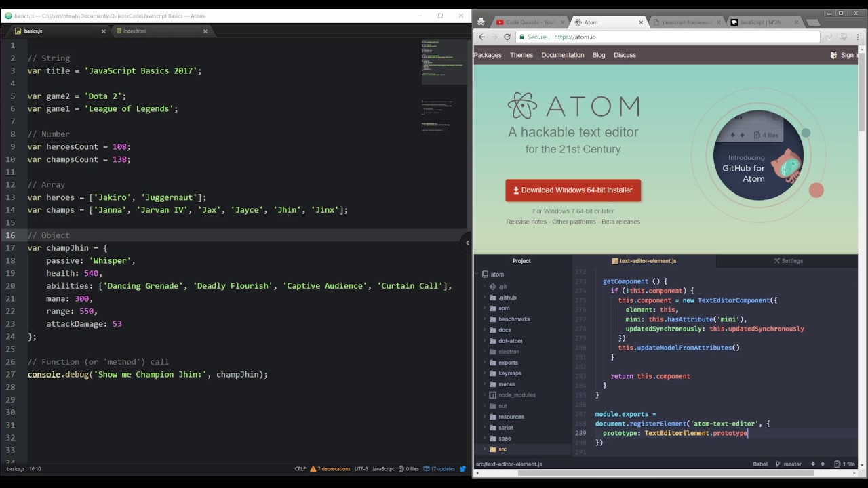Viewport: 868px width, 488px height.
Task: Click the 0 files git status icon
Action: [x=410, y=469]
